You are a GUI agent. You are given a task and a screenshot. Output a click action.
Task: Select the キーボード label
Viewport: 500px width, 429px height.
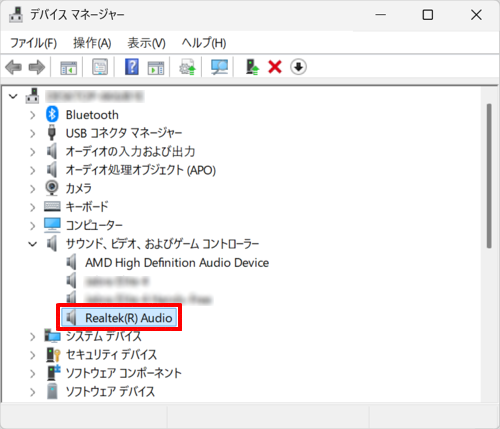click(x=87, y=207)
